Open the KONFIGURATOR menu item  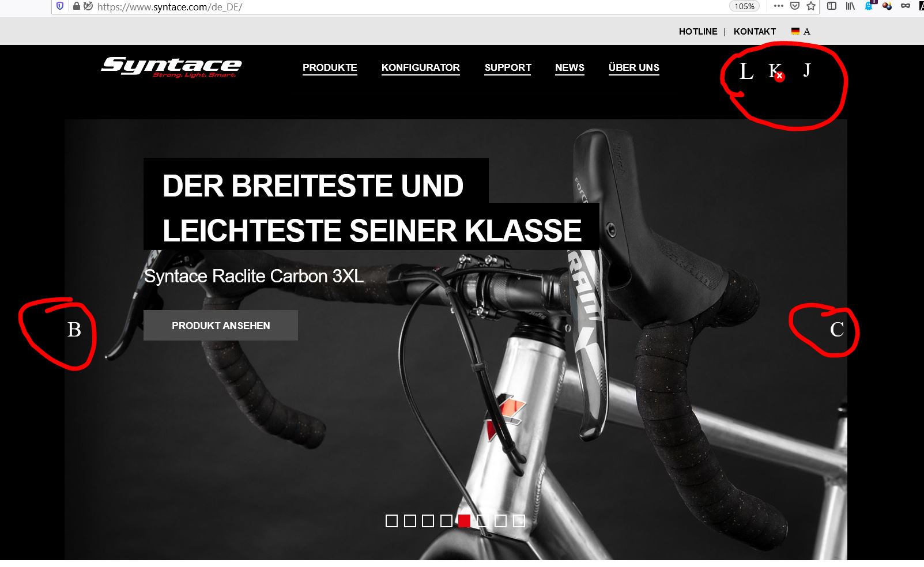(x=421, y=68)
